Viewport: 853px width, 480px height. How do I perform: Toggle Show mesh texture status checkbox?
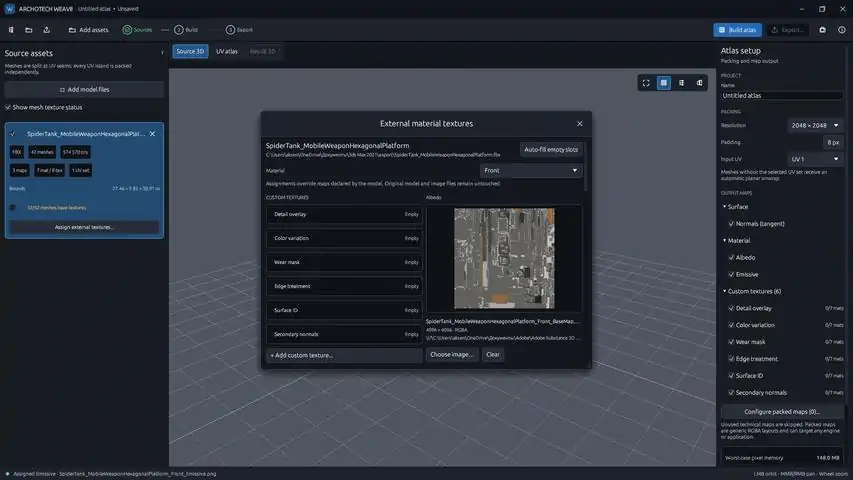click(x=8, y=107)
